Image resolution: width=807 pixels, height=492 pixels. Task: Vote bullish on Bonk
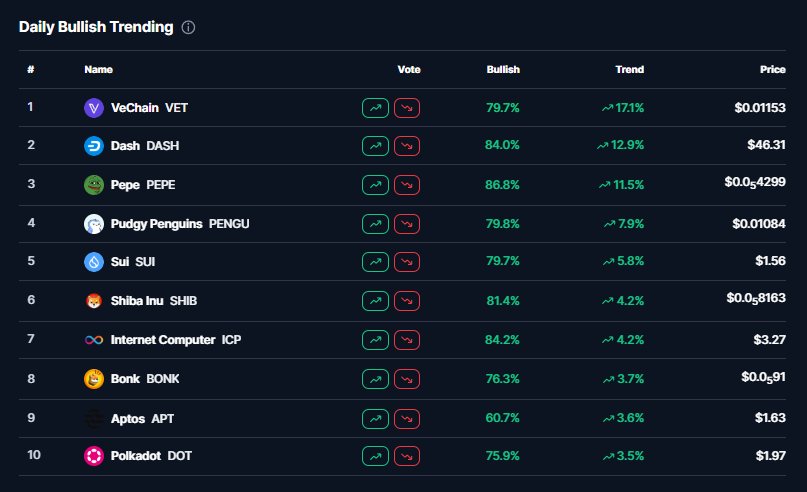click(x=375, y=379)
